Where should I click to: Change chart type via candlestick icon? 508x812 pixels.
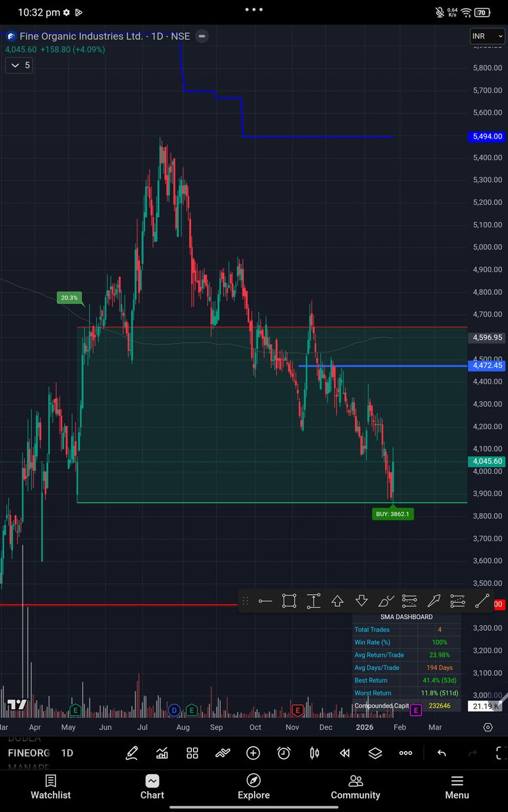pyautogui.click(x=314, y=752)
